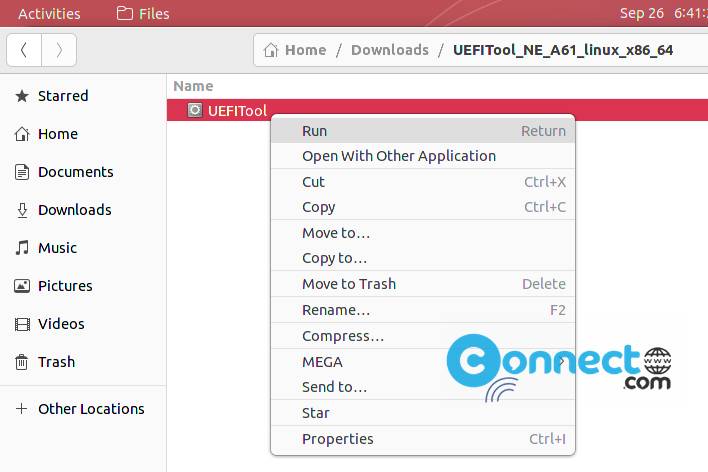Expand the MEGA submenu entry
Screen dimensions: 708x472
[423, 362]
